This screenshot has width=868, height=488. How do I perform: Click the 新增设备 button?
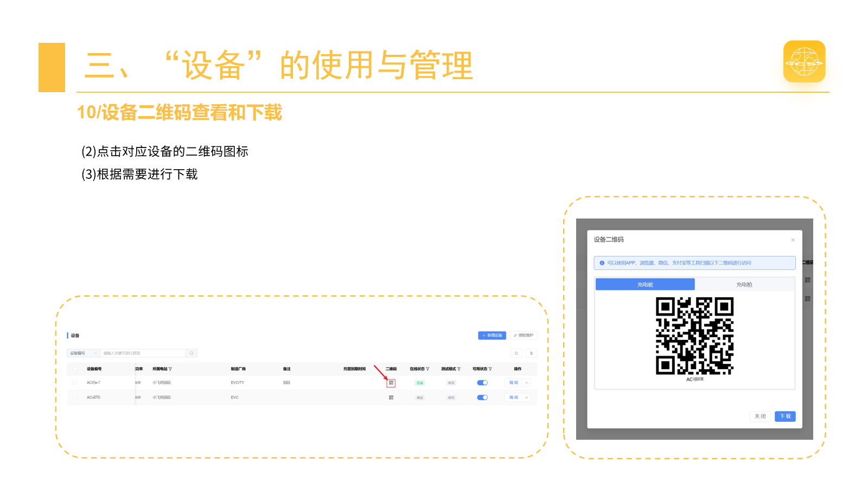[492, 336]
